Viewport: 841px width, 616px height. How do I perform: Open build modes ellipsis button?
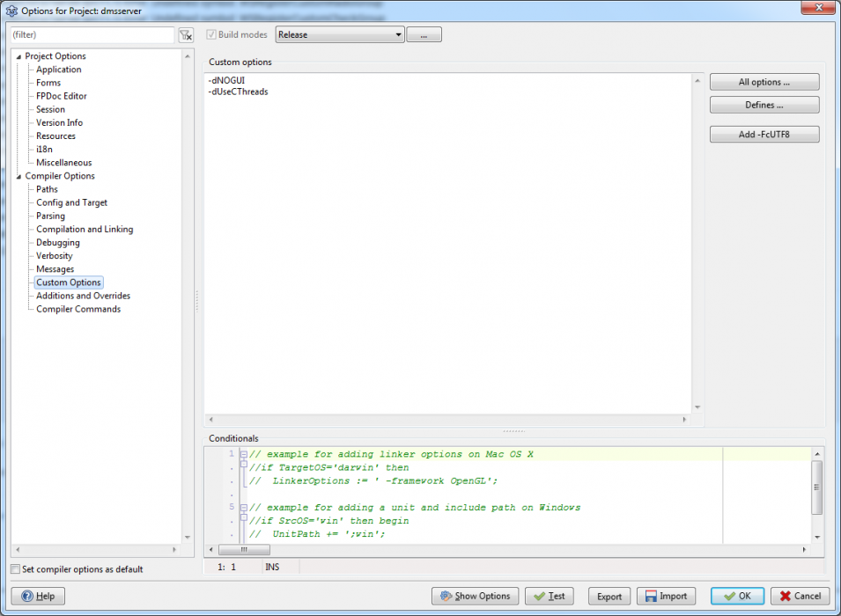click(424, 35)
